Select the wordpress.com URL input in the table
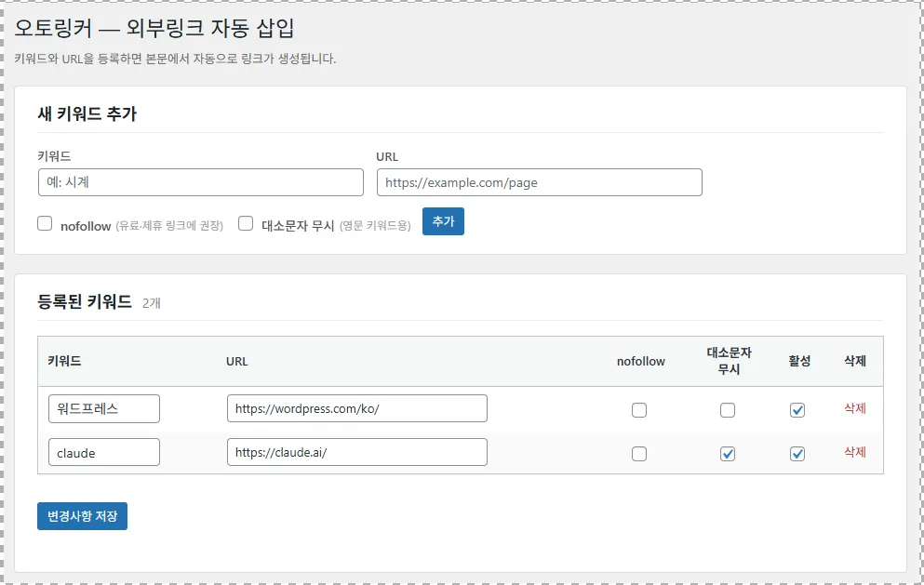 (357, 408)
